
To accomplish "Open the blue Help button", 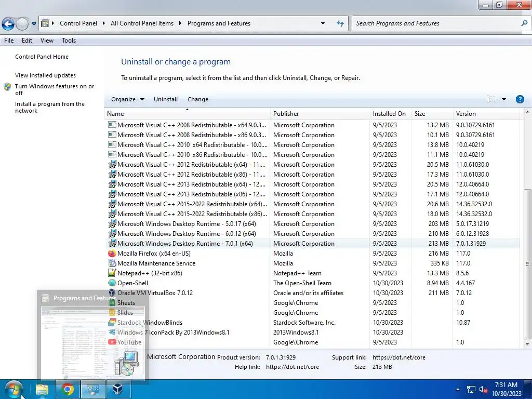I will 520,99.
